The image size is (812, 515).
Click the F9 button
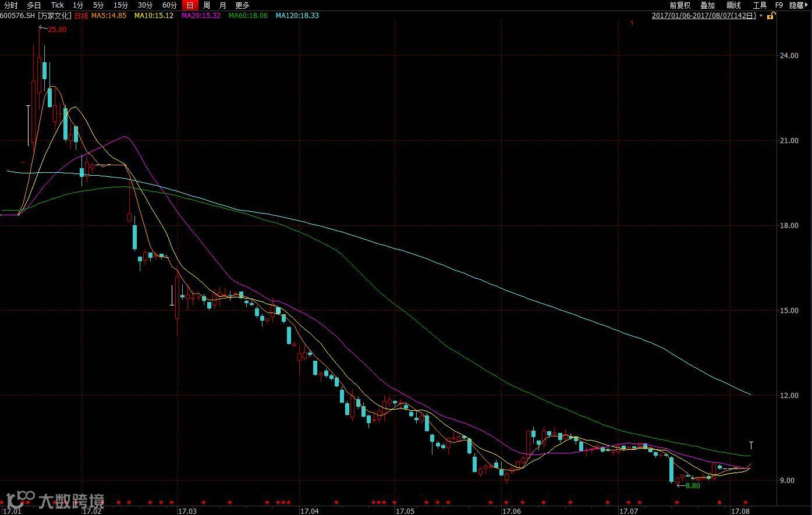click(779, 5)
